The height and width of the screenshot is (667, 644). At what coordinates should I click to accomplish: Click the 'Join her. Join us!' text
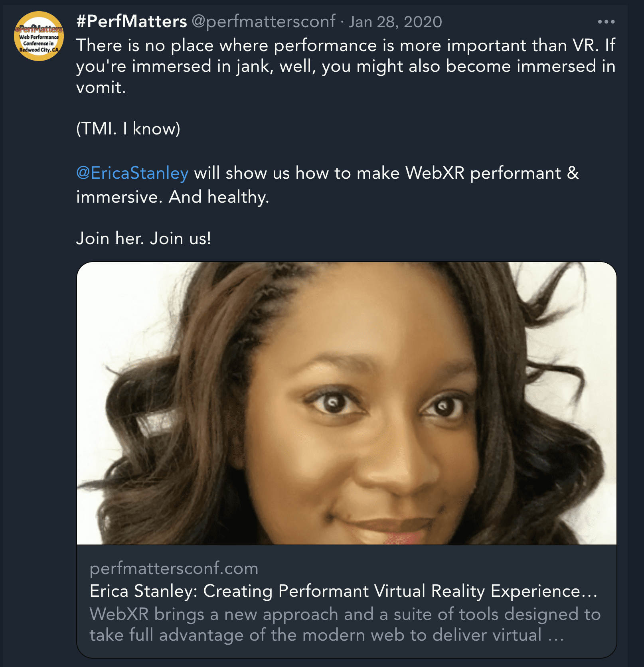point(143,238)
